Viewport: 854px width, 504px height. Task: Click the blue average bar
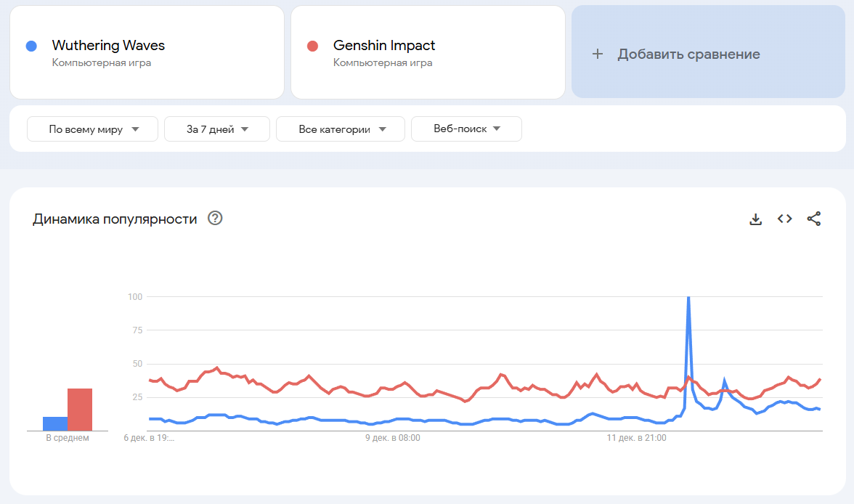tap(55, 423)
